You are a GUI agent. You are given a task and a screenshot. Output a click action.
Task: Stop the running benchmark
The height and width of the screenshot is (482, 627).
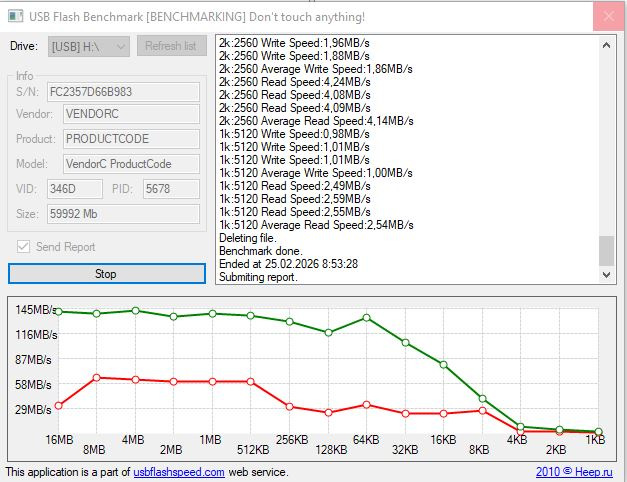point(107,274)
